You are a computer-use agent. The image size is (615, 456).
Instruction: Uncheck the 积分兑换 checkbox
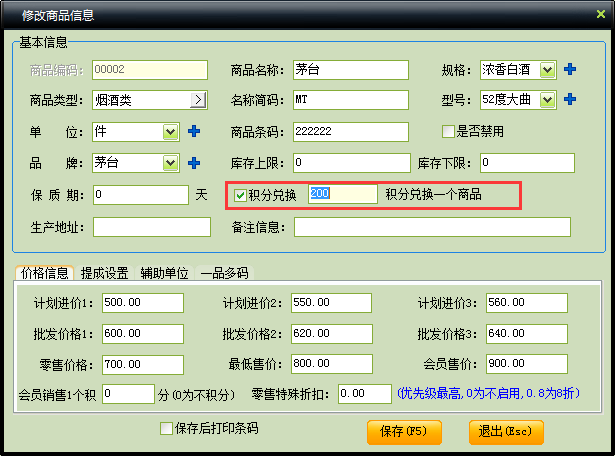coord(240,195)
